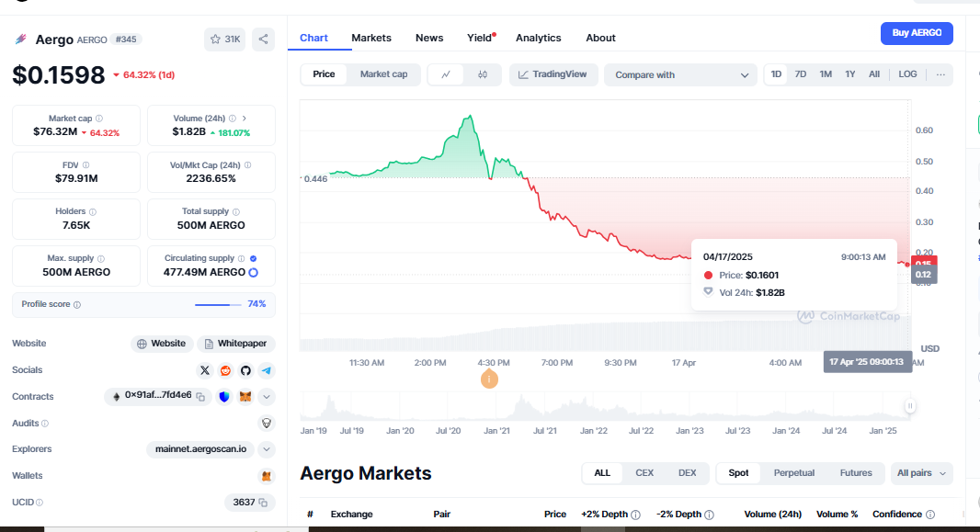Click the Buy AERGO button
Image resolution: width=980 pixels, height=532 pixels.
pyautogui.click(x=917, y=33)
